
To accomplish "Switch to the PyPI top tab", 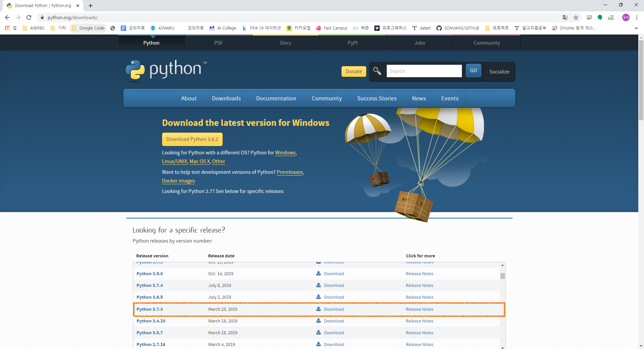I will 353,43.
